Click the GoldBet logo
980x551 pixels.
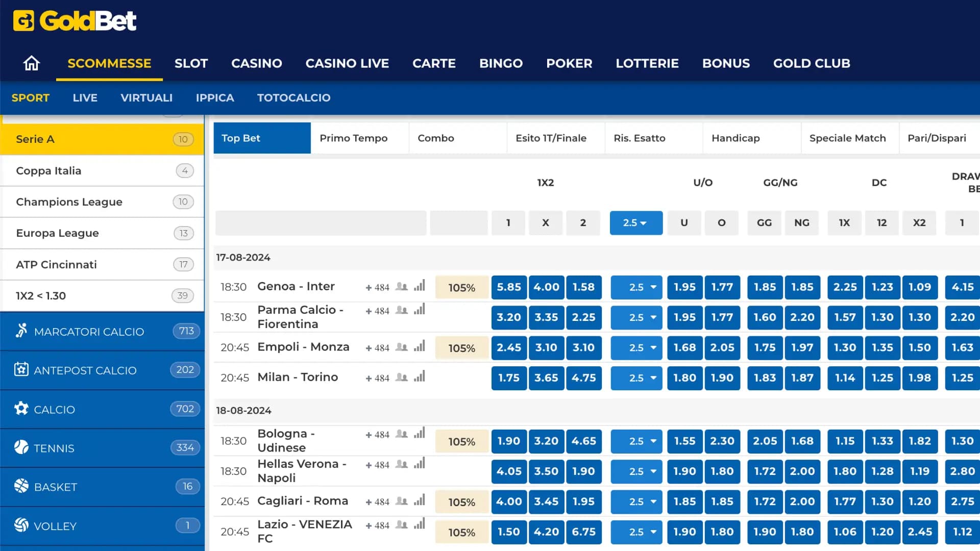pyautogui.click(x=75, y=21)
